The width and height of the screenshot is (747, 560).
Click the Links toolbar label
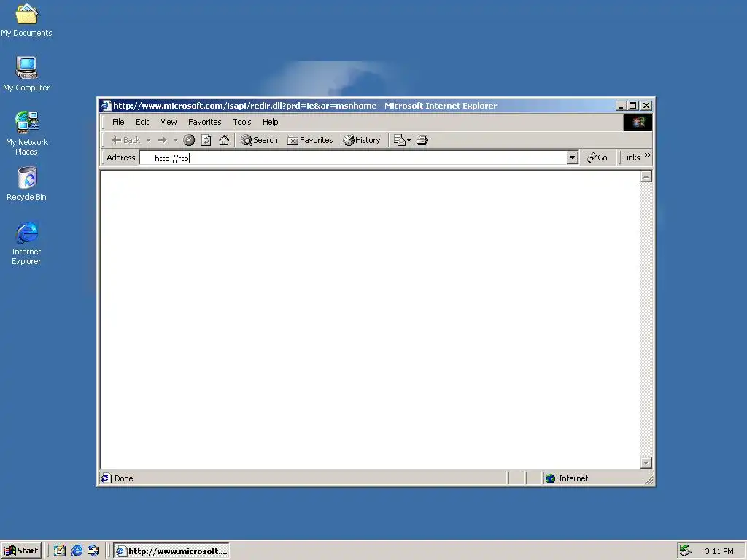click(x=631, y=157)
